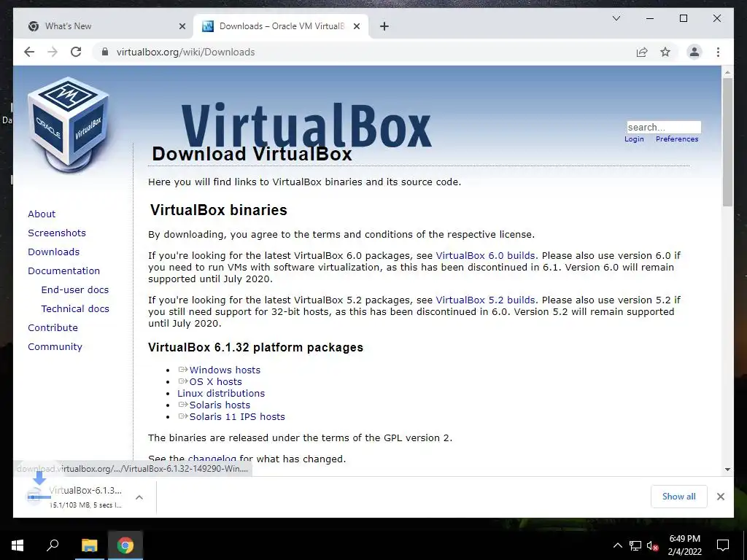Open the tab search chevron in title bar
This screenshot has width=747, height=560.
click(616, 18)
